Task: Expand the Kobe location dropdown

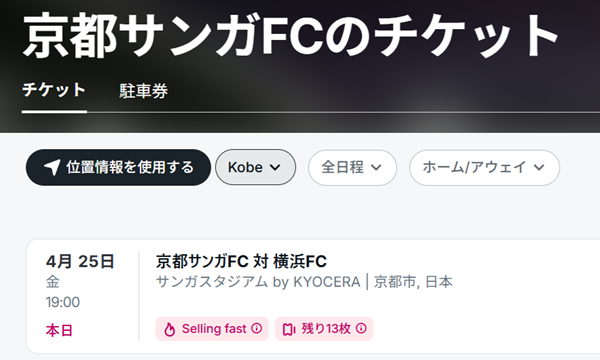Action: tap(255, 167)
